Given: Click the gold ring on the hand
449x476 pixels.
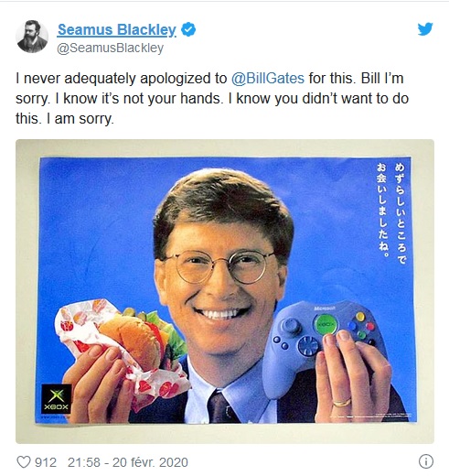Looking at the screenshot, I should (342, 403).
